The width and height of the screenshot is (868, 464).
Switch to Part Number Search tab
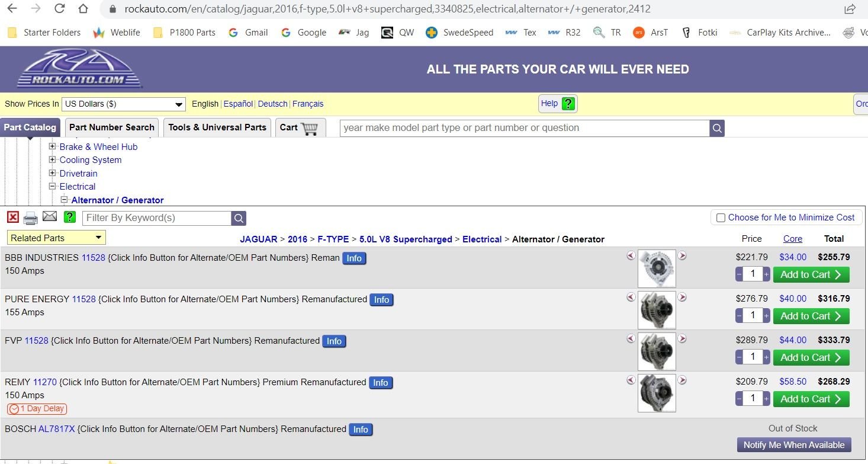tap(111, 127)
